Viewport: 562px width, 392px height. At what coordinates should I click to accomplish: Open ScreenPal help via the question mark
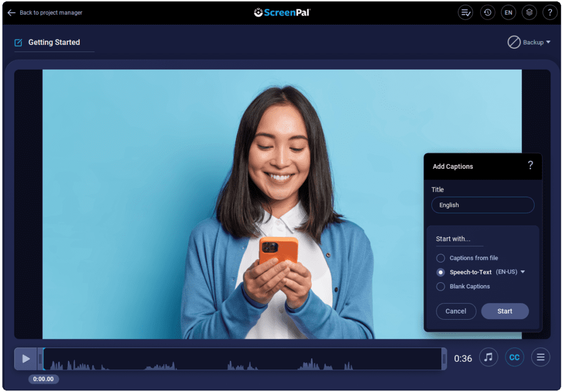pyautogui.click(x=549, y=12)
